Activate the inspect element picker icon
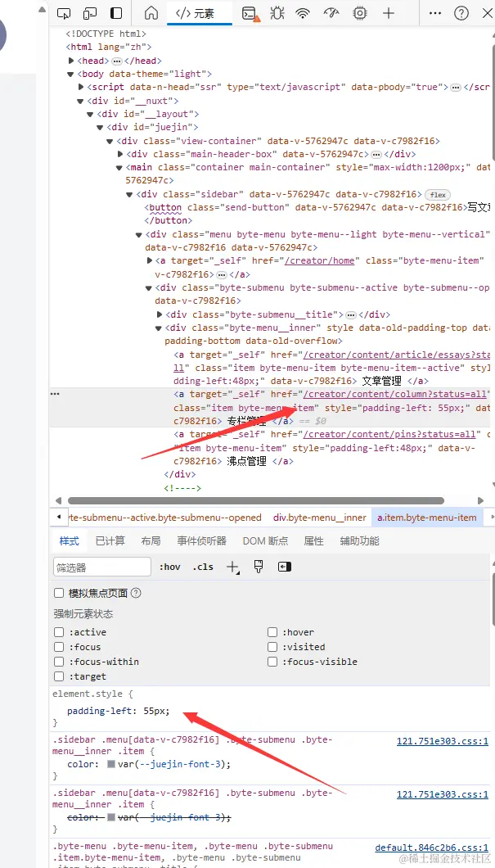This screenshot has height=868, width=495. pos(64,13)
